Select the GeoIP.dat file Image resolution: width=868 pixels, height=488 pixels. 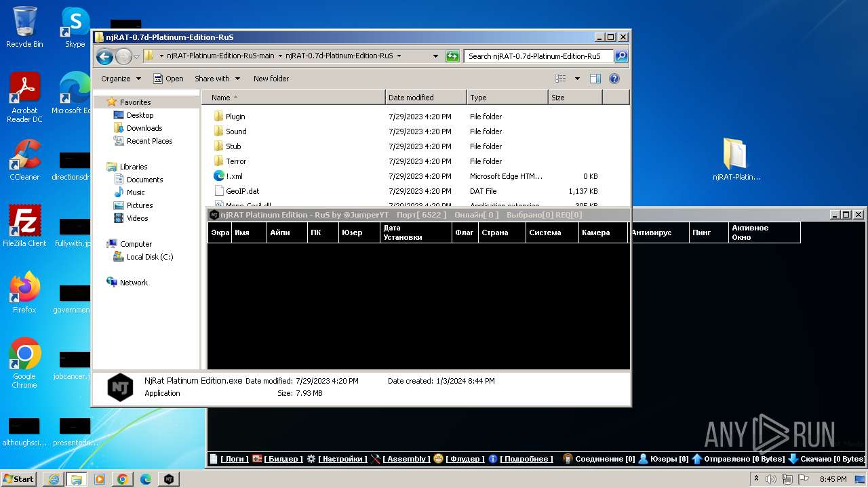click(x=243, y=191)
